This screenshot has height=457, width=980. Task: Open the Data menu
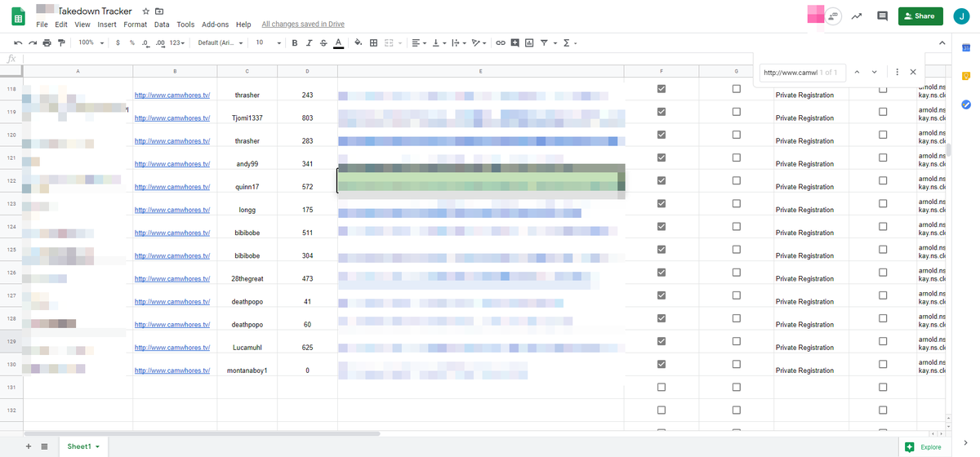click(162, 24)
